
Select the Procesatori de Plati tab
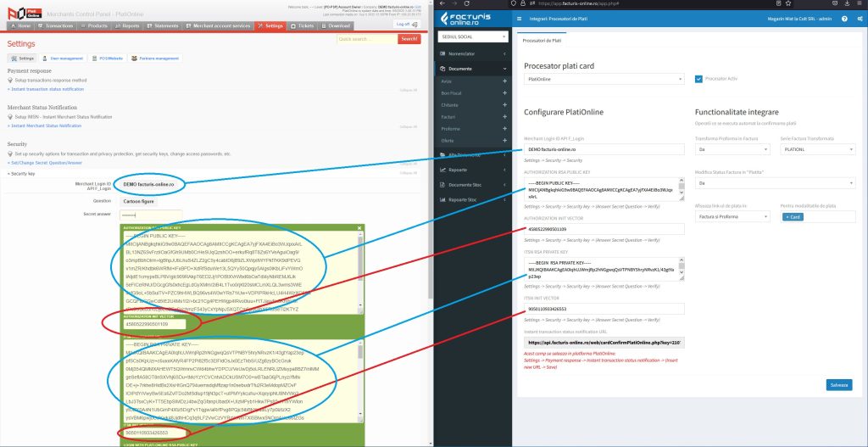tap(542, 41)
